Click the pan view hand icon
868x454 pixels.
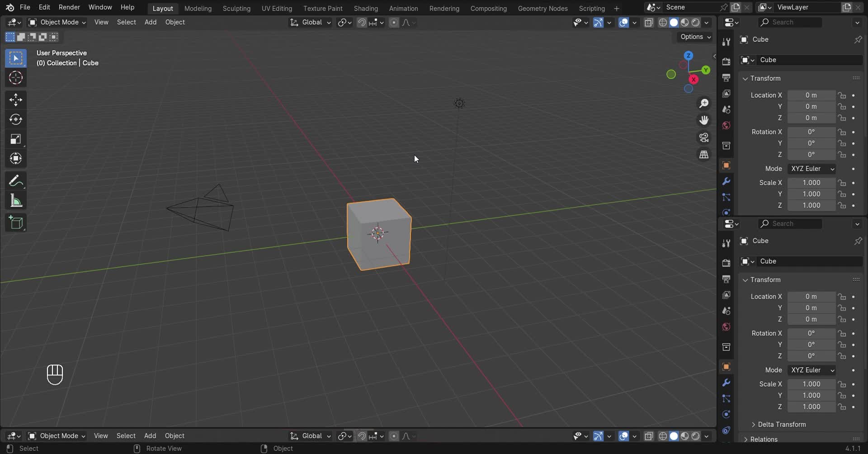(x=704, y=120)
